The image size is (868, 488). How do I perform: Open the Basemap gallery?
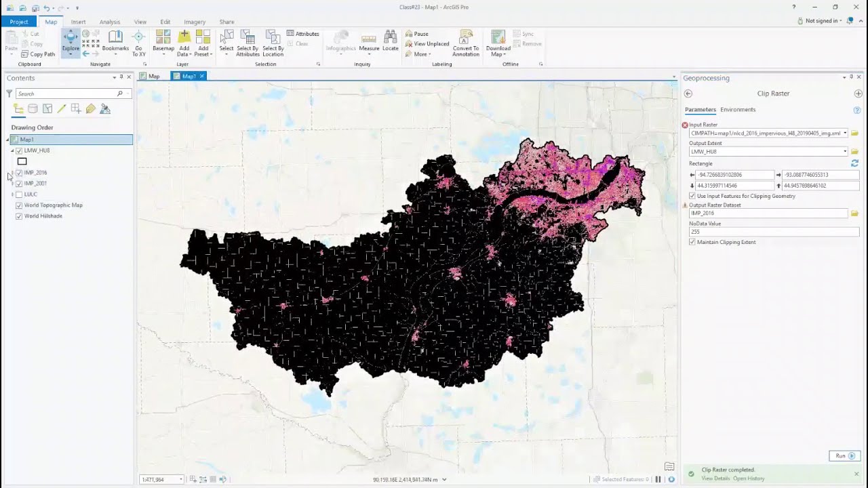tap(163, 42)
